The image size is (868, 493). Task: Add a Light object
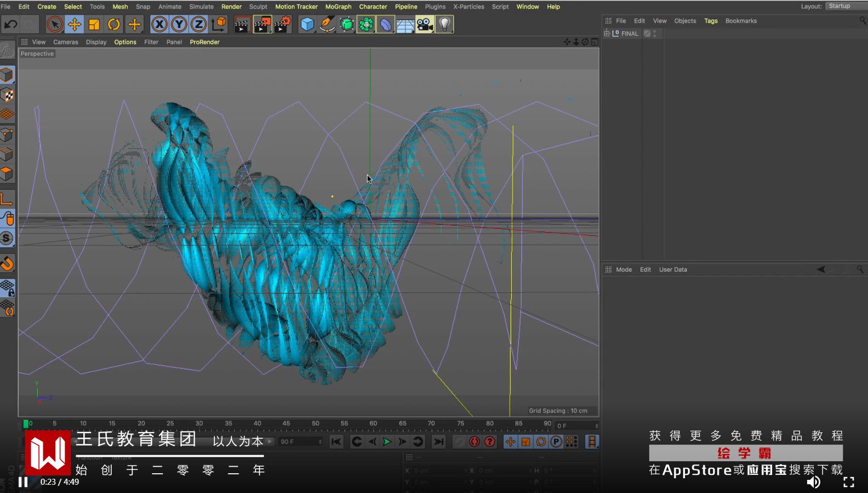pos(445,24)
